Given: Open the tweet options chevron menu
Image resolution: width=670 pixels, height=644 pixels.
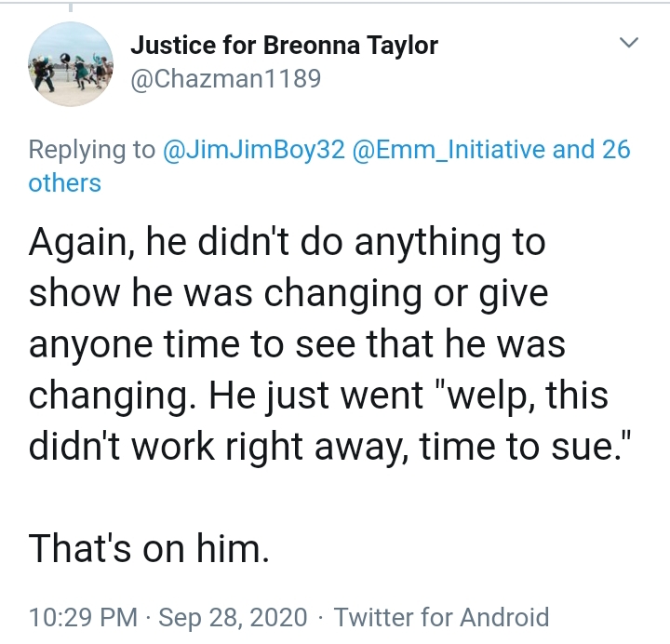Looking at the screenshot, I should point(628,43).
